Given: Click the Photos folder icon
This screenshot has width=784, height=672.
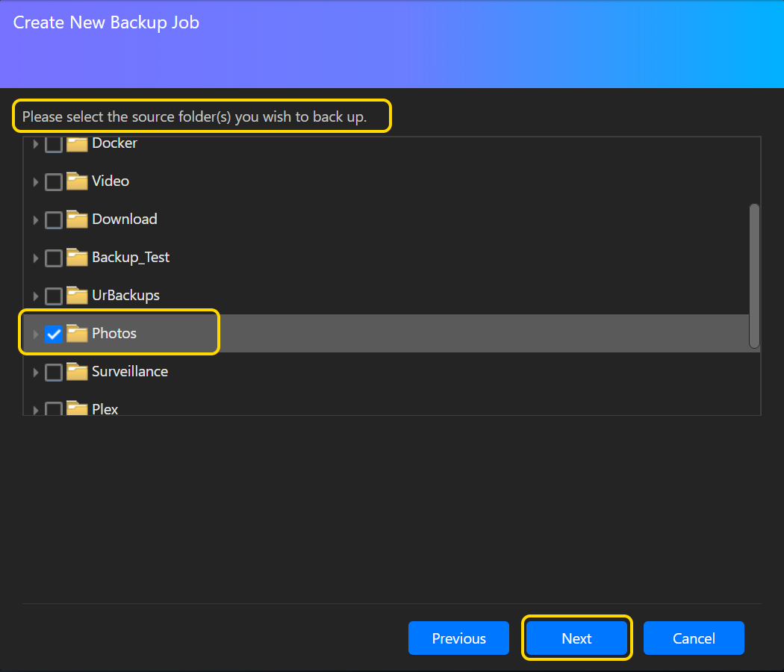Looking at the screenshot, I should pyautogui.click(x=77, y=334).
